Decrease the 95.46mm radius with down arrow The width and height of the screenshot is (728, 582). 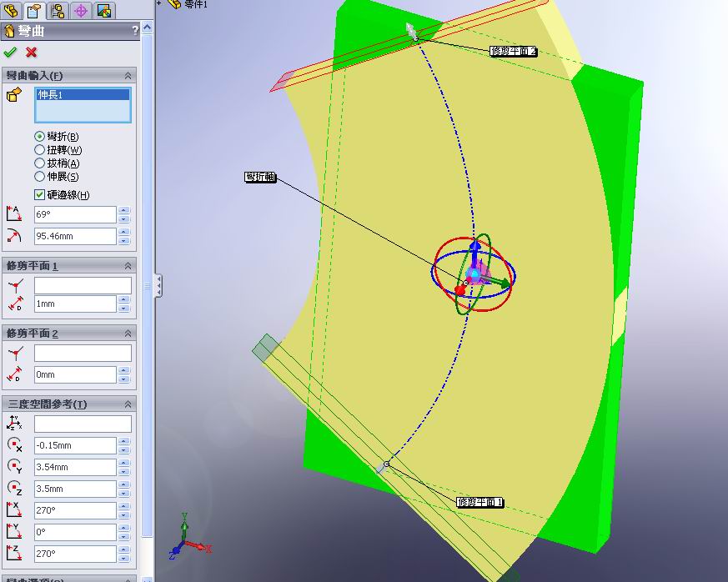tap(123, 240)
